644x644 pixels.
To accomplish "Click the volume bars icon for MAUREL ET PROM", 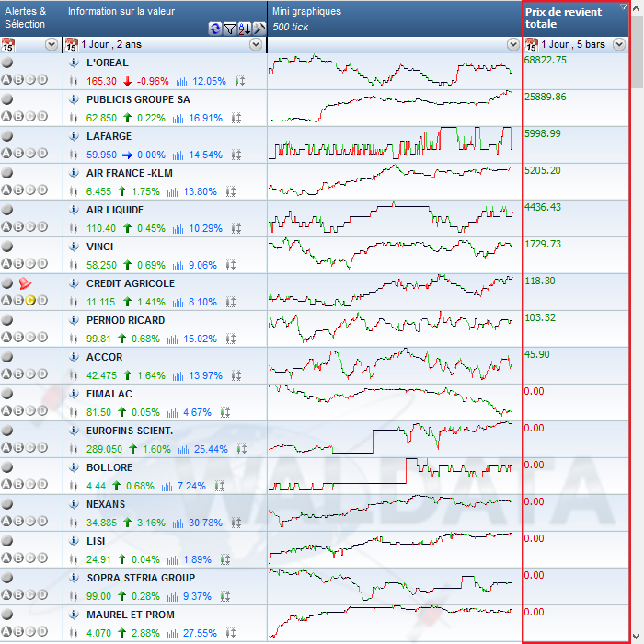I will tap(173, 633).
